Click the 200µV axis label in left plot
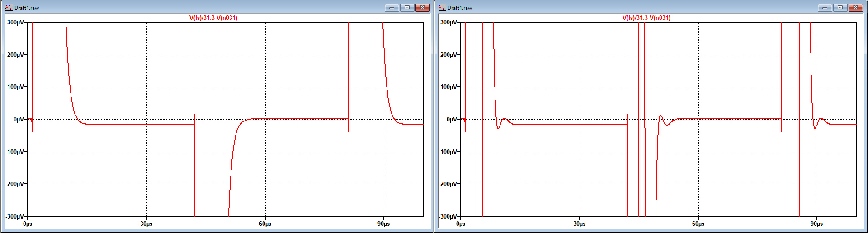This screenshot has height=233, width=868. point(15,55)
